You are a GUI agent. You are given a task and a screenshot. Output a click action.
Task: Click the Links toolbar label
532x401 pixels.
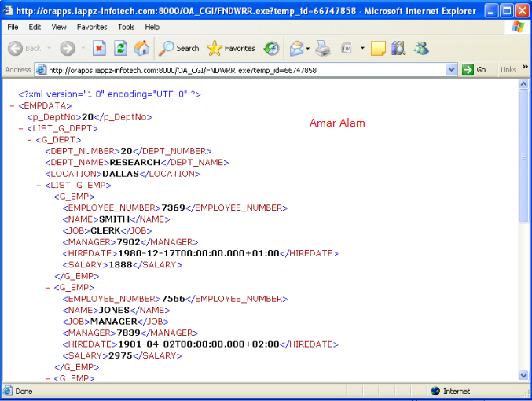coord(508,70)
